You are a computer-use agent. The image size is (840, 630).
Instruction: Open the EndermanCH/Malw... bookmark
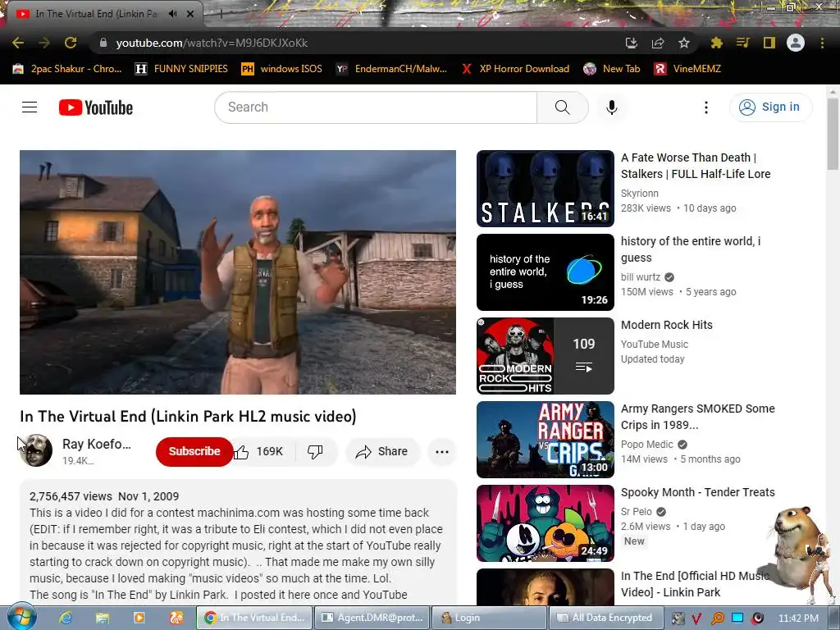tap(391, 69)
